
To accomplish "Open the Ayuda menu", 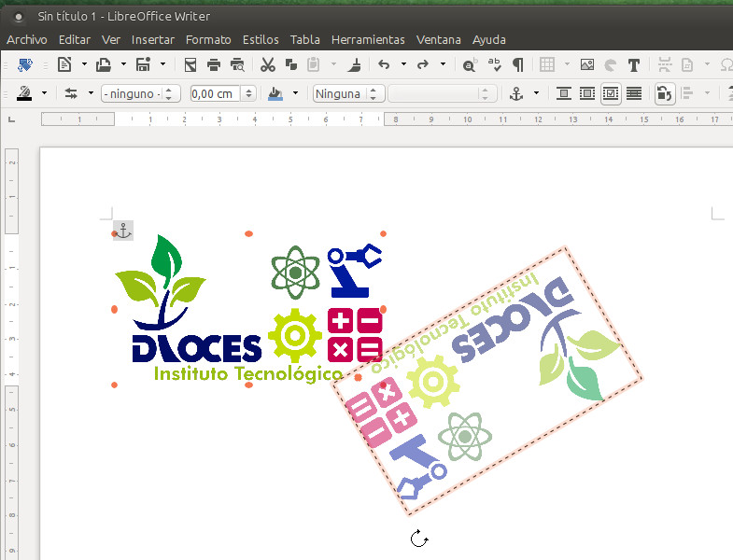I will (x=489, y=40).
